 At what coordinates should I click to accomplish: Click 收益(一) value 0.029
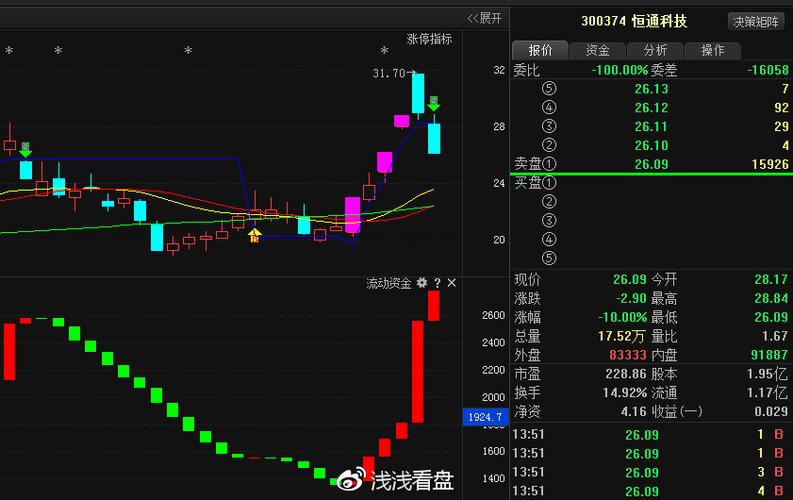coord(771,412)
